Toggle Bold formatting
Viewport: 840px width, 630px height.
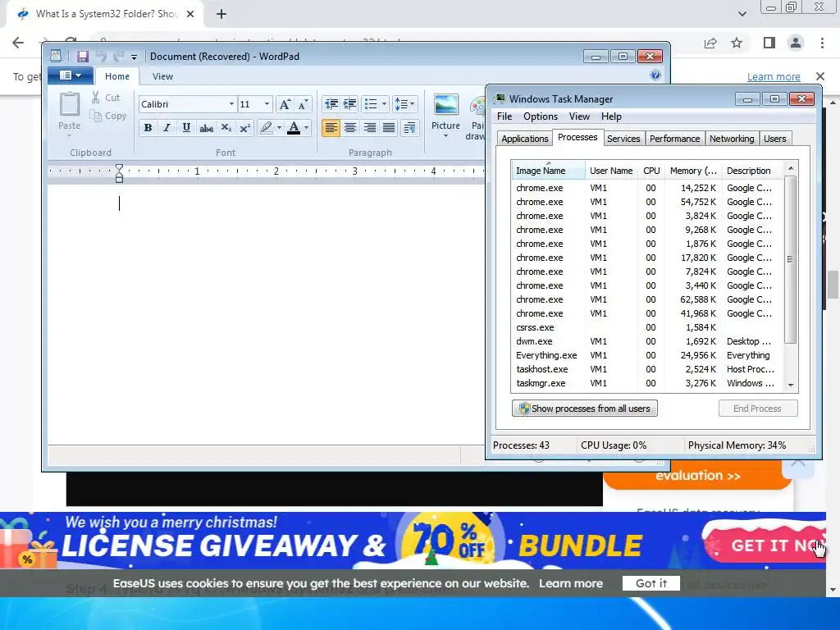coord(148,127)
